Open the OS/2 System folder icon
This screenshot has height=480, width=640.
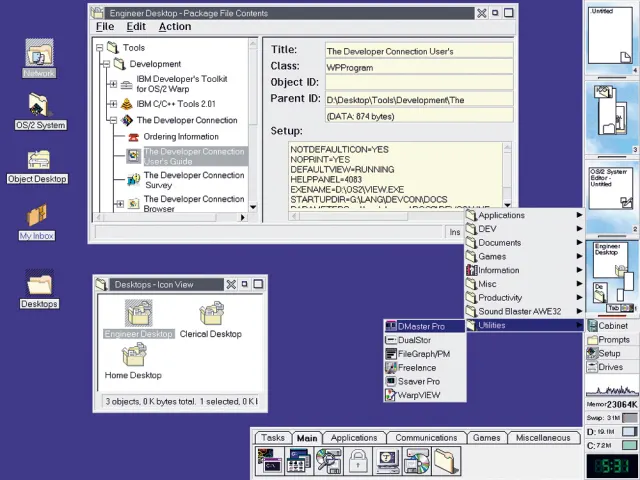[39, 105]
